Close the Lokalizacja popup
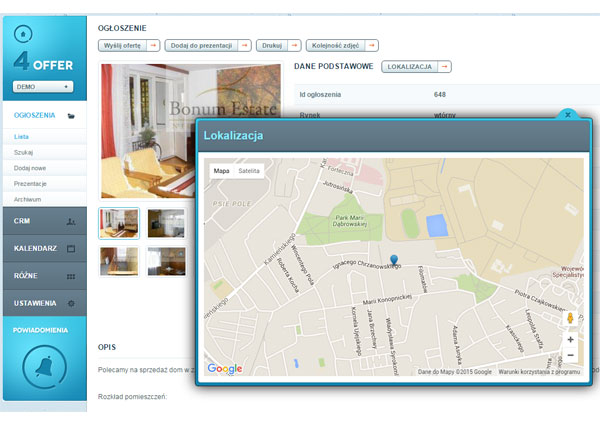This screenshot has height=425, width=600. (567, 115)
